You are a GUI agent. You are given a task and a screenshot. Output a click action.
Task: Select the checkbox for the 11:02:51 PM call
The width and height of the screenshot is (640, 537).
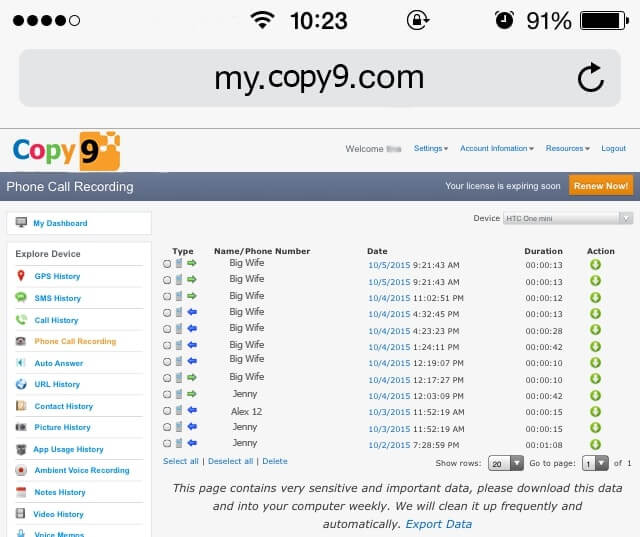point(167,296)
